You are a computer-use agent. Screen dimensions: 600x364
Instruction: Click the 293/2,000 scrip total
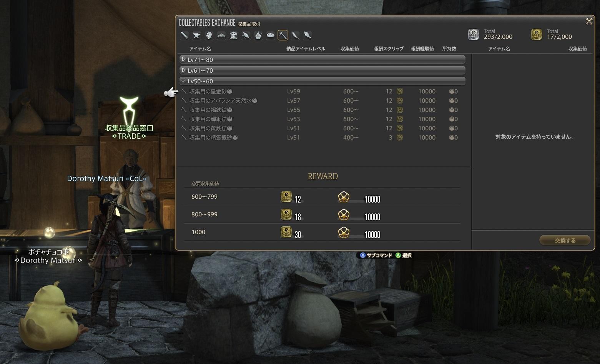(498, 37)
